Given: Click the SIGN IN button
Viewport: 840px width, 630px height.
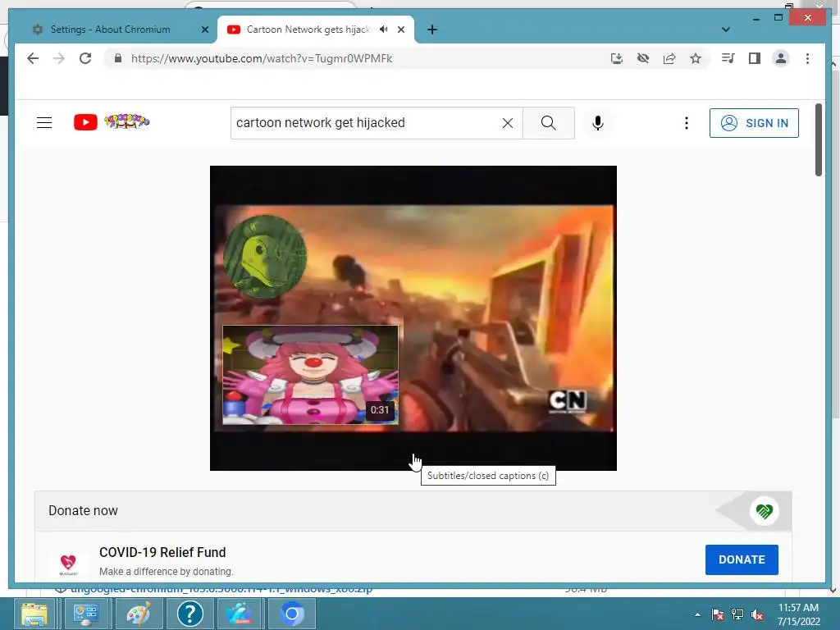Looking at the screenshot, I should 754,123.
